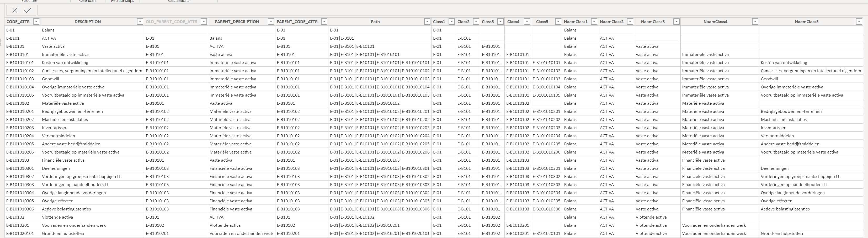This screenshot has height=238, width=868.
Task: Open the Class3 column filter dropdown
Action: (501, 22)
